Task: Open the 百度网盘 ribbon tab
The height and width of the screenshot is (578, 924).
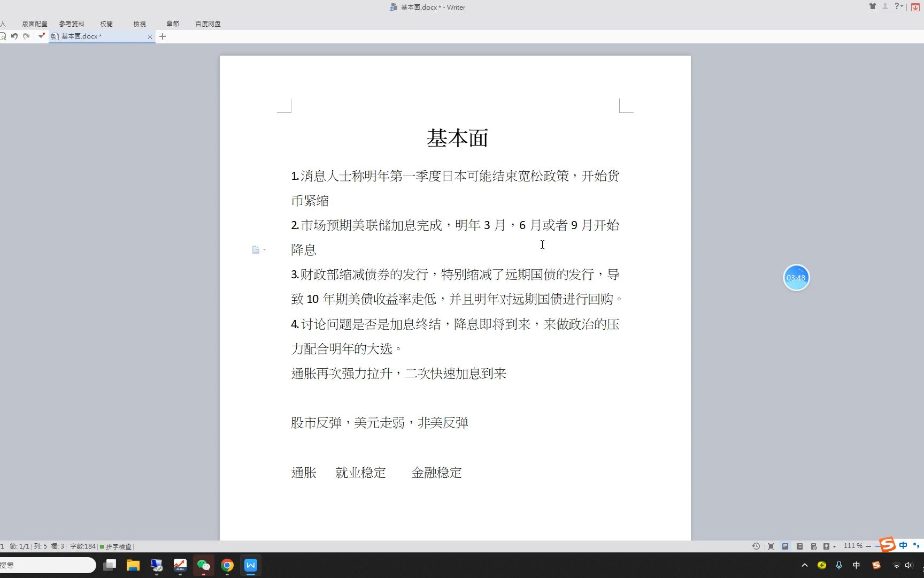Action: tap(208, 24)
